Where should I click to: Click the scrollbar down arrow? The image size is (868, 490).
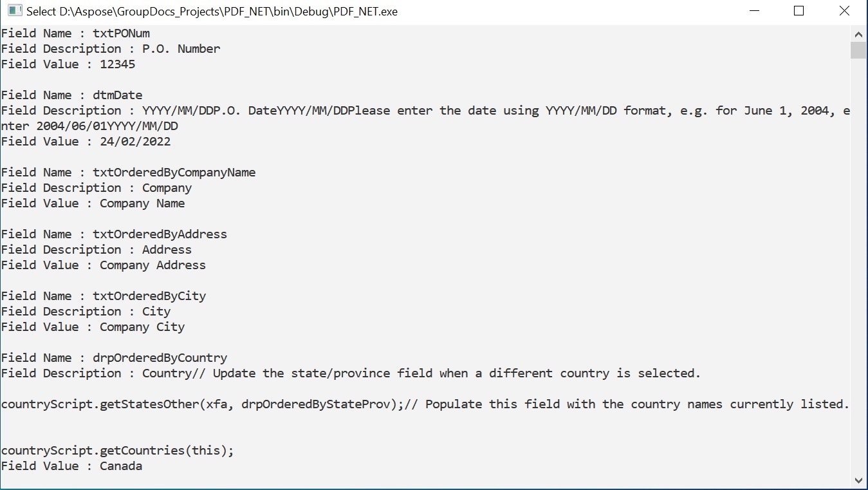coord(859,480)
